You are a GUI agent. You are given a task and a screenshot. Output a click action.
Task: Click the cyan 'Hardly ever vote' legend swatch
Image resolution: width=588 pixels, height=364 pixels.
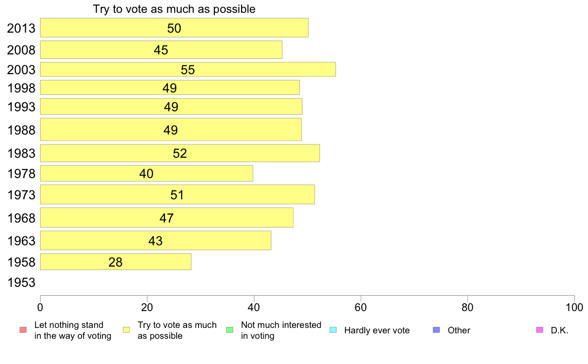pyautogui.click(x=333, y=330)
